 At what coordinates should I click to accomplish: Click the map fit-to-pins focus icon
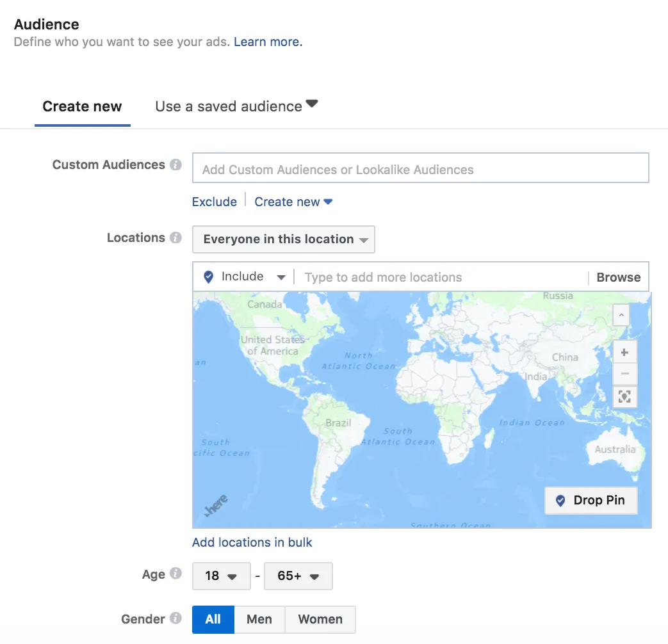624,396
